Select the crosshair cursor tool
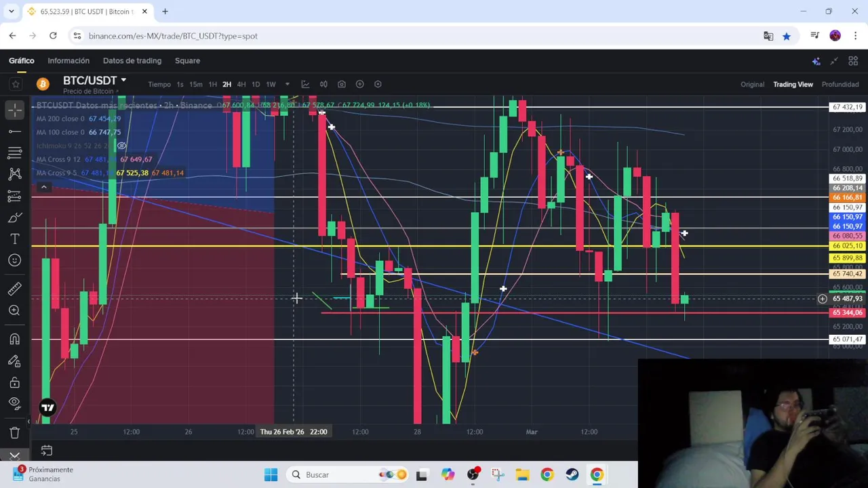The width and height of the screenshot is (868, 488). coord(15,109)
